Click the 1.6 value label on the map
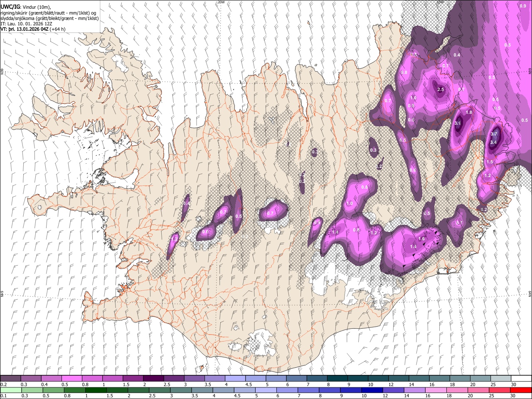Screen dimensions: 532x399 pyautogui.click(x=421, y=239)
